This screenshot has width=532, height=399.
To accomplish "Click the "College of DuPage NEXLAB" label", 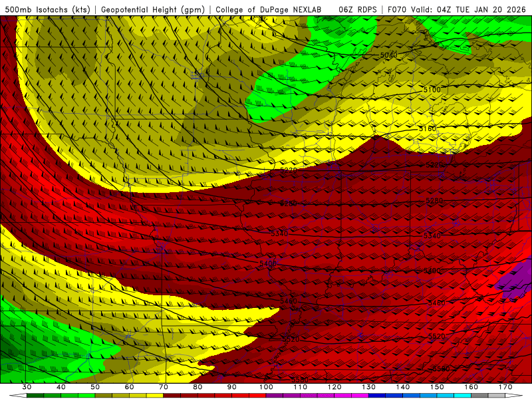I will point(269,9).
